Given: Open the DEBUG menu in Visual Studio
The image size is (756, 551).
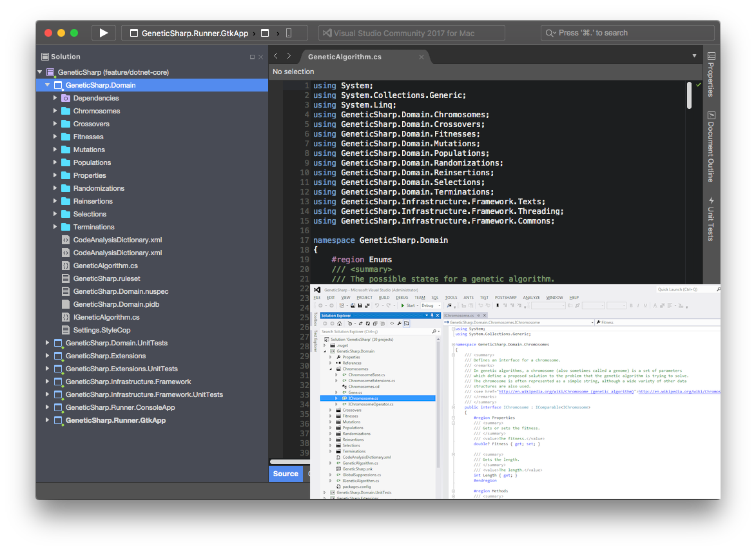Looking at the screenshot, I should tap(402, 298).
